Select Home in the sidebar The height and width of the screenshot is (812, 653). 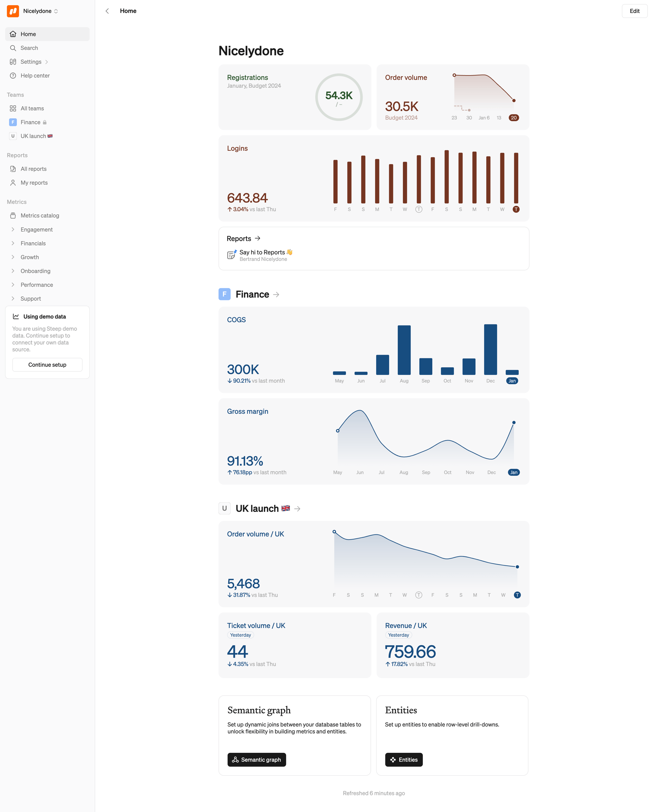point(28,34)
